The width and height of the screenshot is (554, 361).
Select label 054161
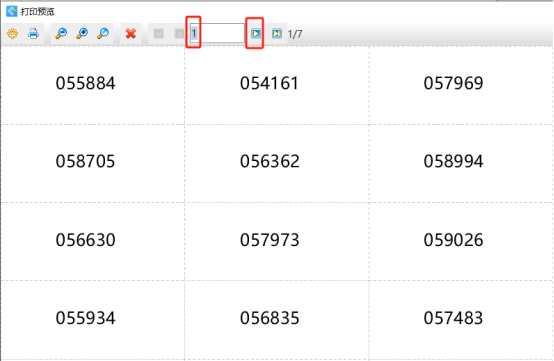pos(269,84)
